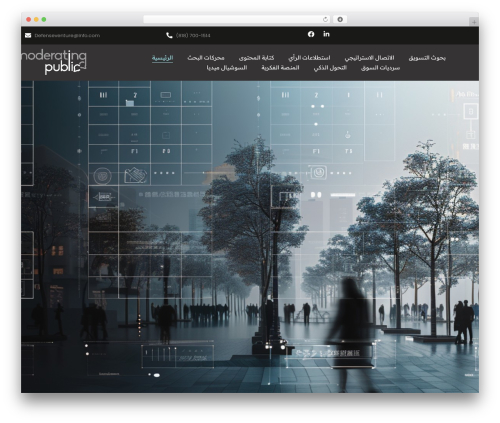Open the كتابة المحتوى menu item
Image resolution: width=500 pixels, height=423 pixels.
pos(256,58)
